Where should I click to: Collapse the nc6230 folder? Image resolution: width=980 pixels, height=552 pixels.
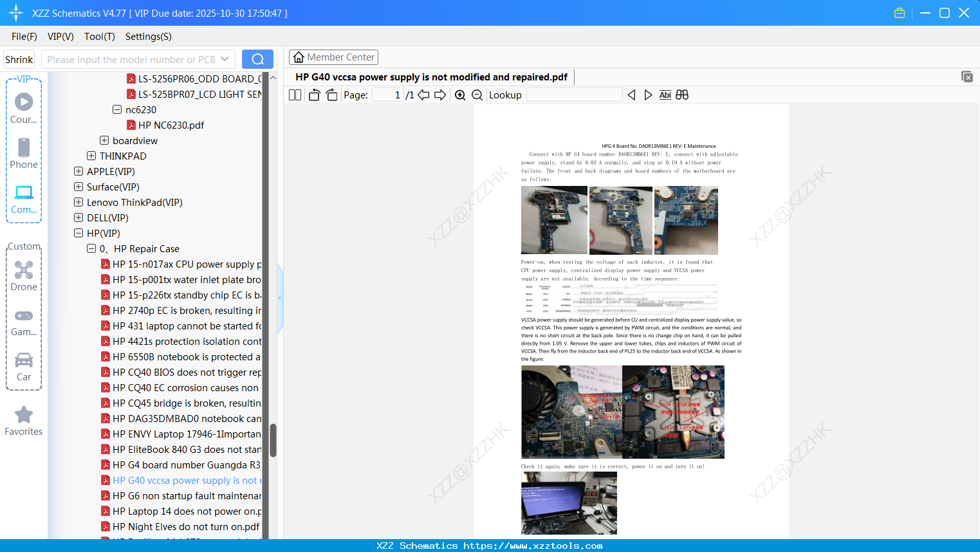pyautogui.click(x=117, y=109)
